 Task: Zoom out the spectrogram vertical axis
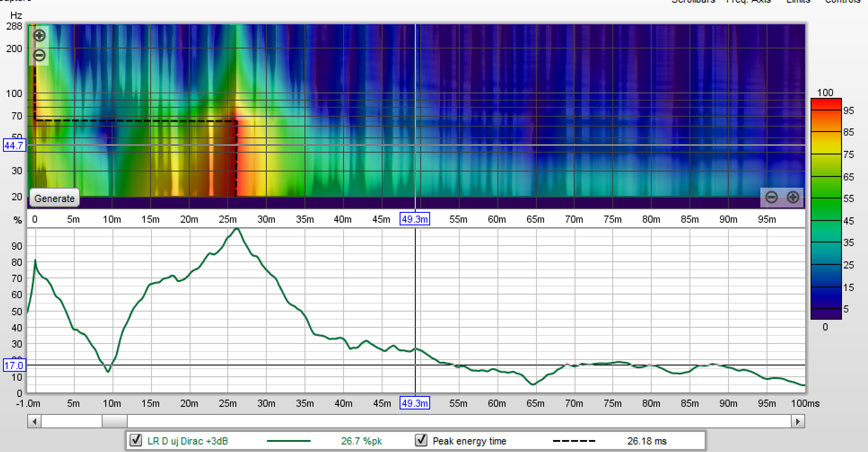pyautogui.click(x=39, y=55)
